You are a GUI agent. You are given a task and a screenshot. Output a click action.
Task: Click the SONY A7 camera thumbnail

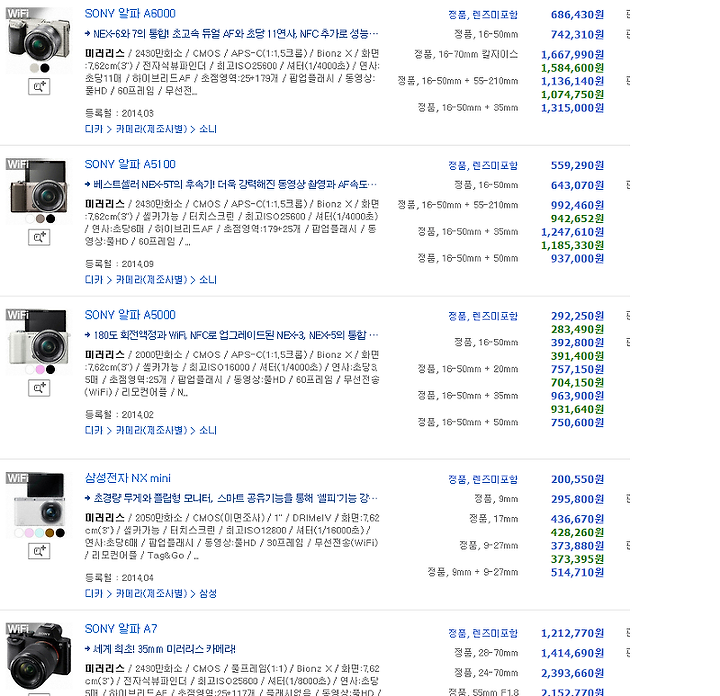[x=39, y=657]
